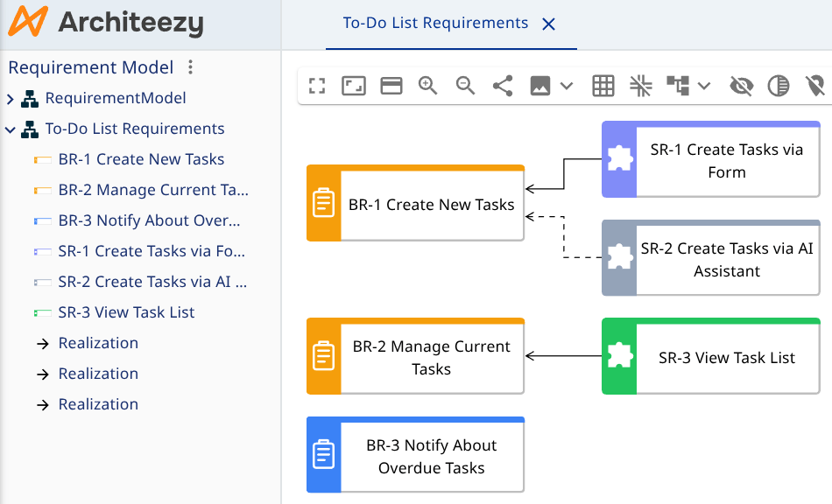This screenshot has height=504, width=832.
Task: Activate fullscreen diagram view
Action: tap(316, 86)
